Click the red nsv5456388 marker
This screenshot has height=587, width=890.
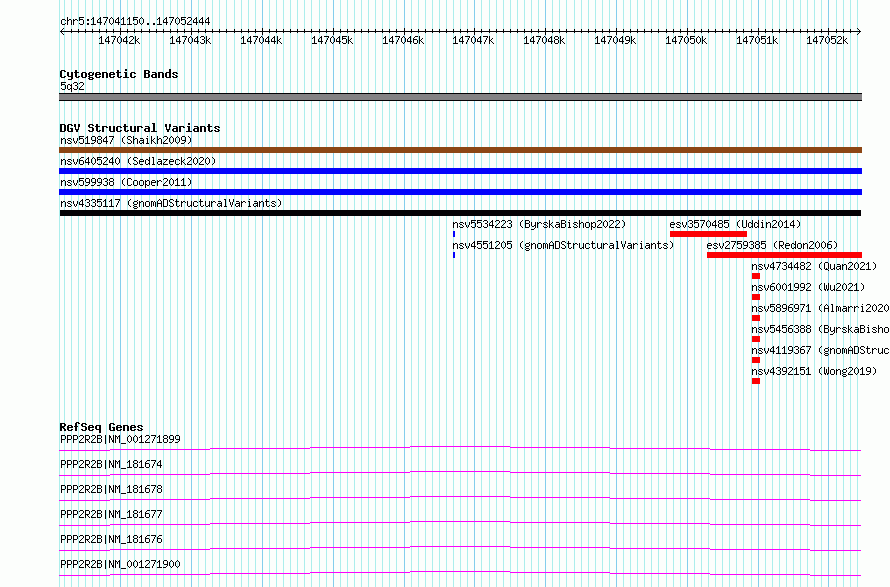(756, 339)
